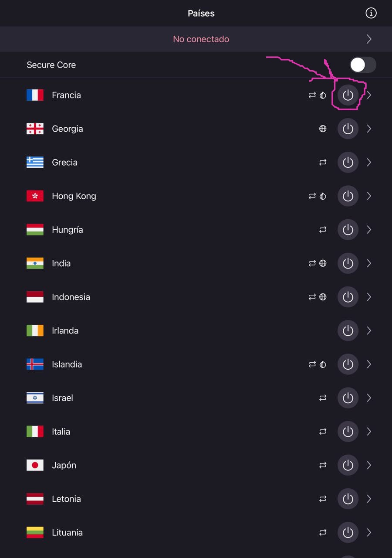392x558 pixels.
Task: Click the globe icon on Georgia row
Action: coord(323,129)
